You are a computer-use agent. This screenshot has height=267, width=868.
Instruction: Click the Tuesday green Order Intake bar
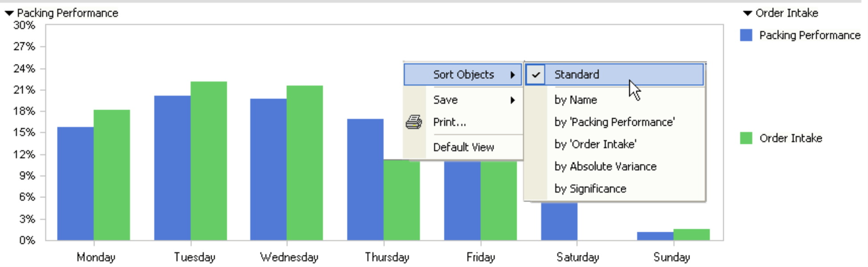[x=209, y=161]
